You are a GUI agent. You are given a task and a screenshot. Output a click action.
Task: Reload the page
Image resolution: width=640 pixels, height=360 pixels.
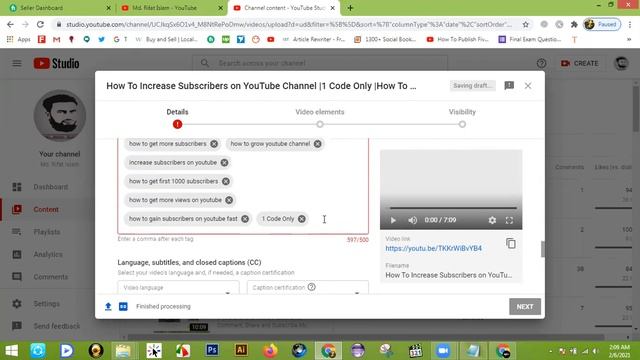click(x=40, y=24)
